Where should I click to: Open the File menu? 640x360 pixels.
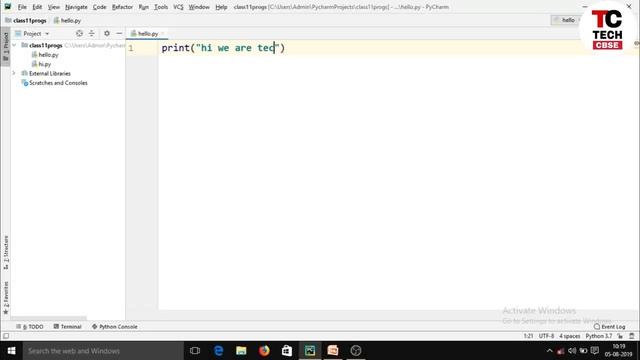[x=22, y=7]
